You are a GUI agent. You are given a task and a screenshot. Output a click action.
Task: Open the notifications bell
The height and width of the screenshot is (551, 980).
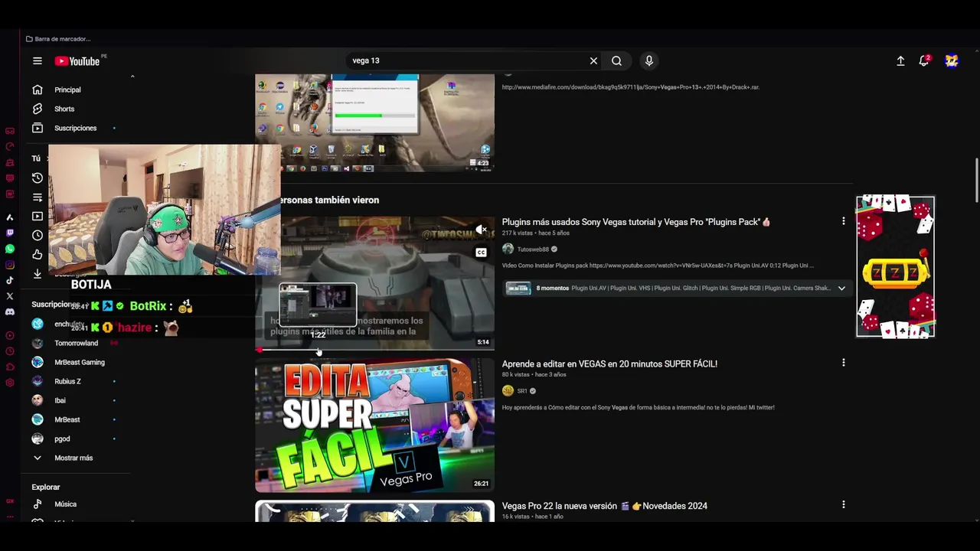click(x=924, y=61)
